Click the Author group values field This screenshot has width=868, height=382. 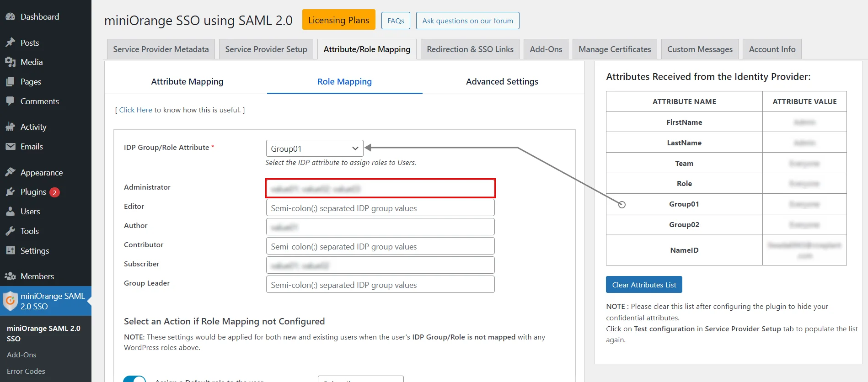pyautogui.click(x=380, y=227)
